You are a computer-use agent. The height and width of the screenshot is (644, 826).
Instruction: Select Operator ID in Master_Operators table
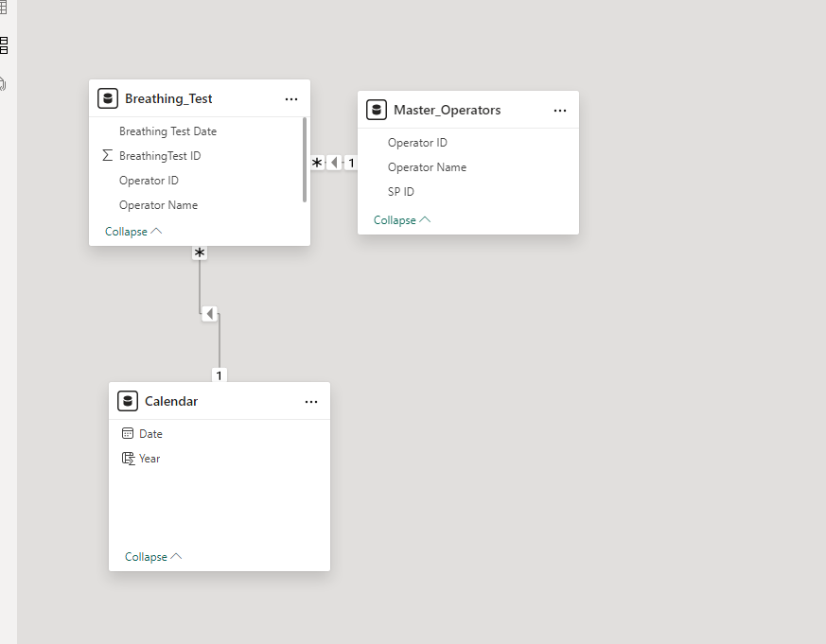417,143
